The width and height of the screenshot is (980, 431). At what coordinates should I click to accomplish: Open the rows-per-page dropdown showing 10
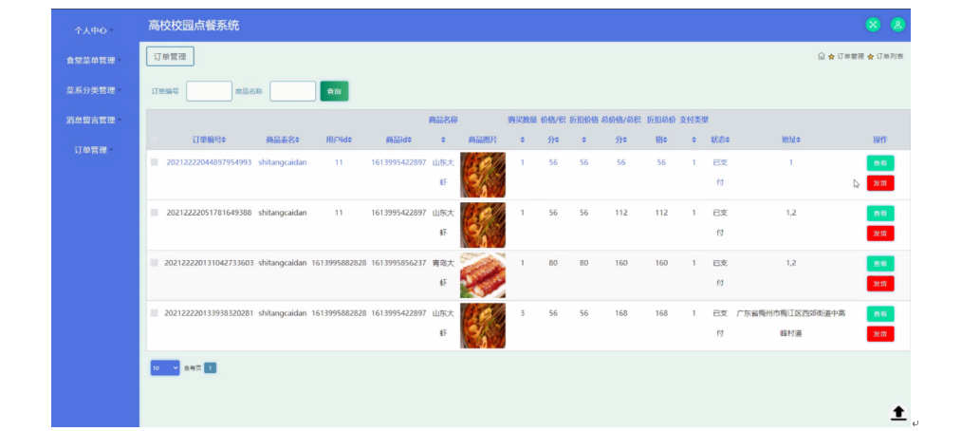tap(165, 367)
